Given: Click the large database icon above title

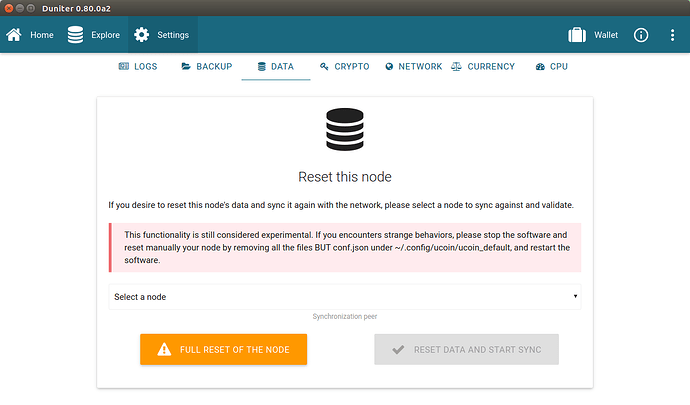Looking at the screenshot, I should click(x=345, y=129).
